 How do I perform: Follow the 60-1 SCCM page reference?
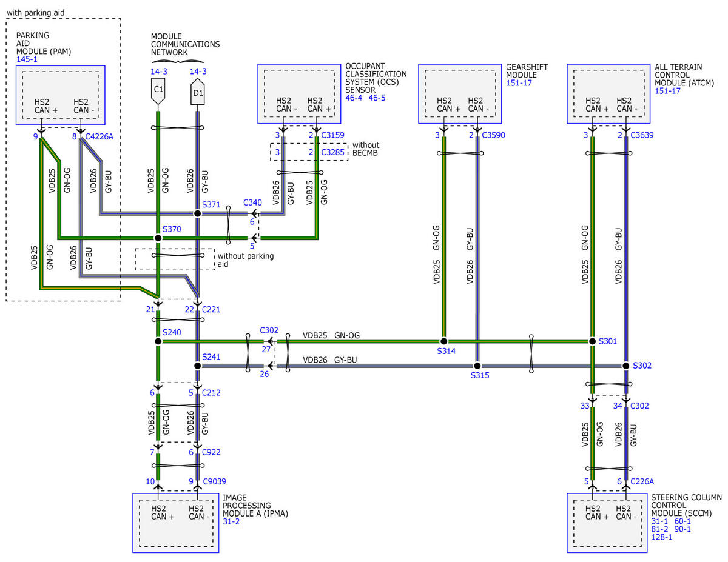tap(682, 521)
